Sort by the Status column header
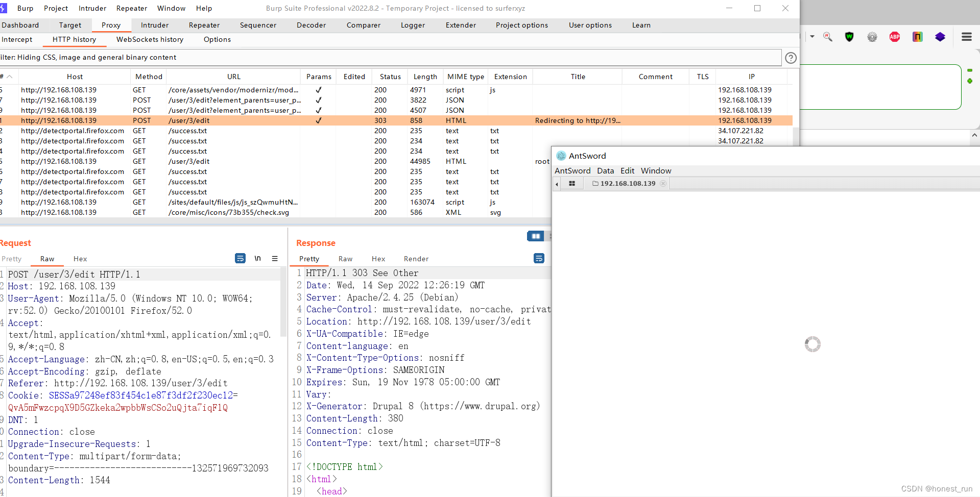 [390, 77]
